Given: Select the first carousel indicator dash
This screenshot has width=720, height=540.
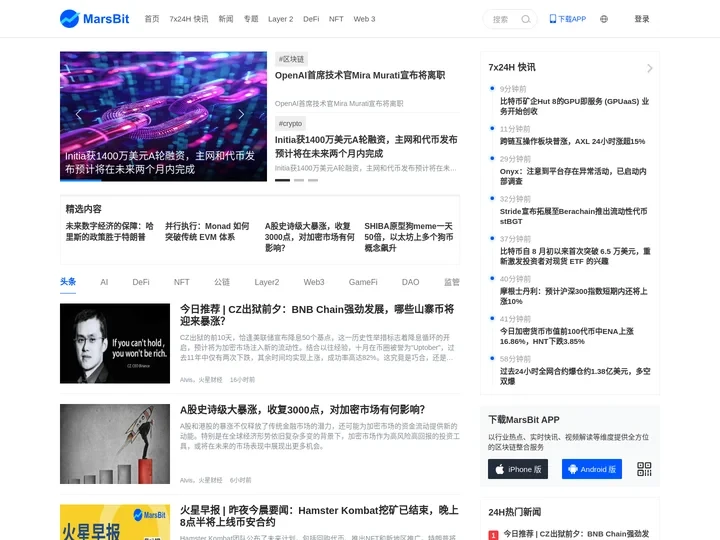Looking at the screenshot, I should pos(282,180).
